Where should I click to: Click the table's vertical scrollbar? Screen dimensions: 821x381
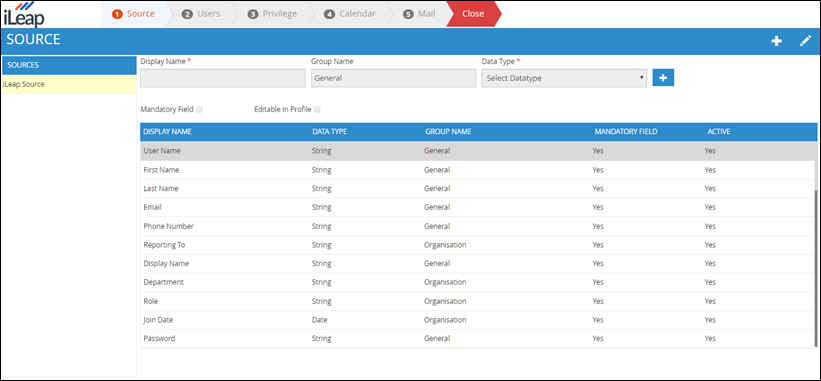[815, 267]
